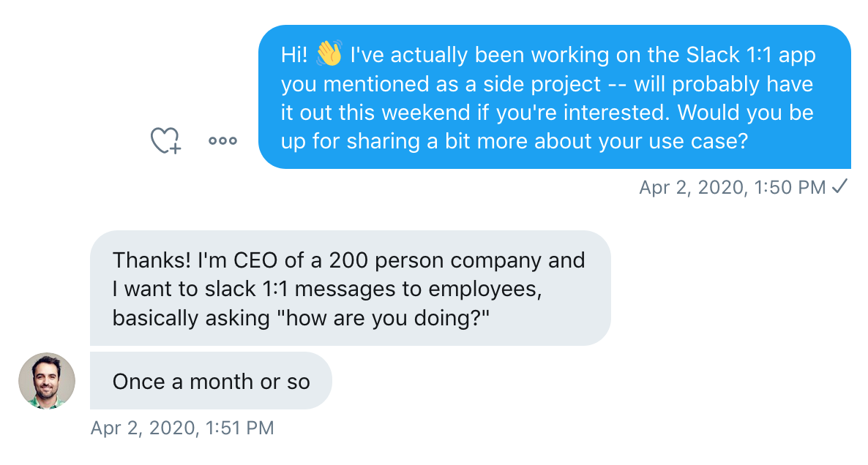Click the 'Hi!' text in blue bubble

tap(295, 55)
